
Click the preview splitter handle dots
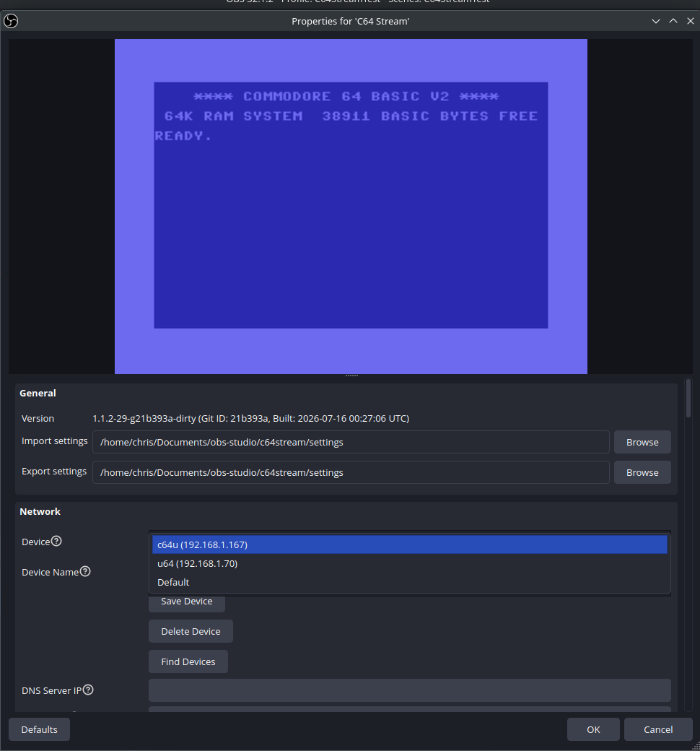(x=351, y=375)
